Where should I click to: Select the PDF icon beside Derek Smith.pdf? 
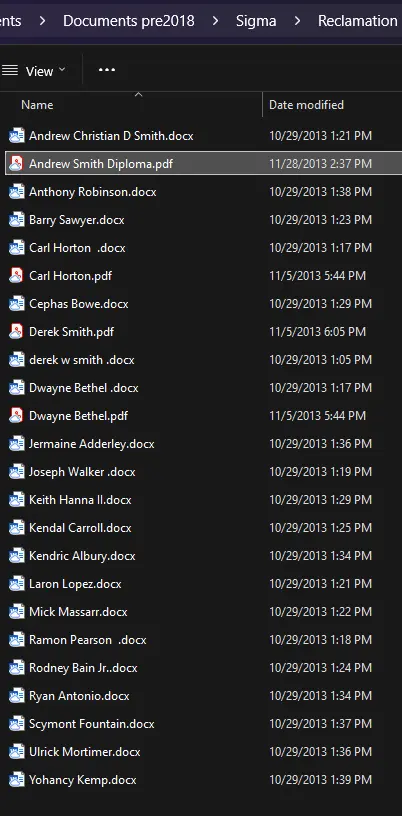(17, 332)
